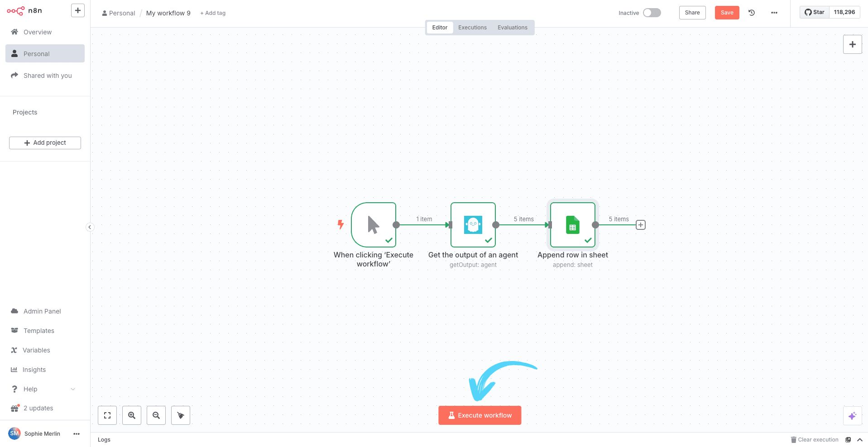
Task: Click the GitHub Star button
Action: pos(814,12)
